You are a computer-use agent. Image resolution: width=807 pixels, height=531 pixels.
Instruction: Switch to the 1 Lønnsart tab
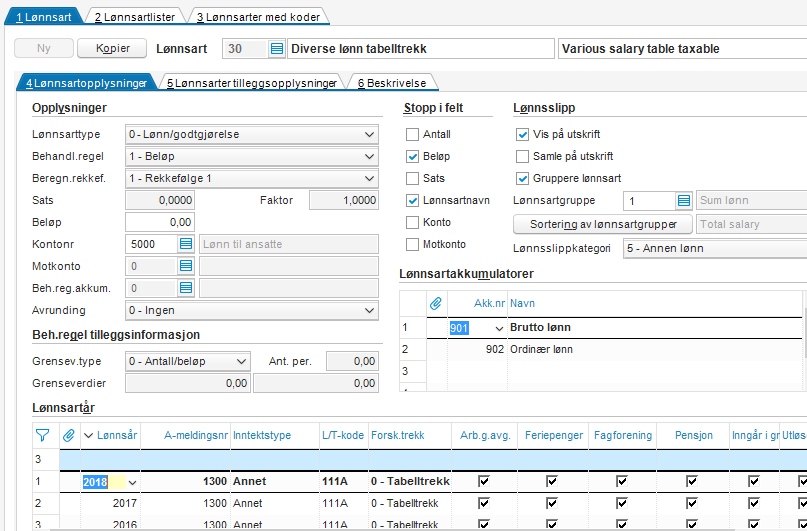point(43,17)
